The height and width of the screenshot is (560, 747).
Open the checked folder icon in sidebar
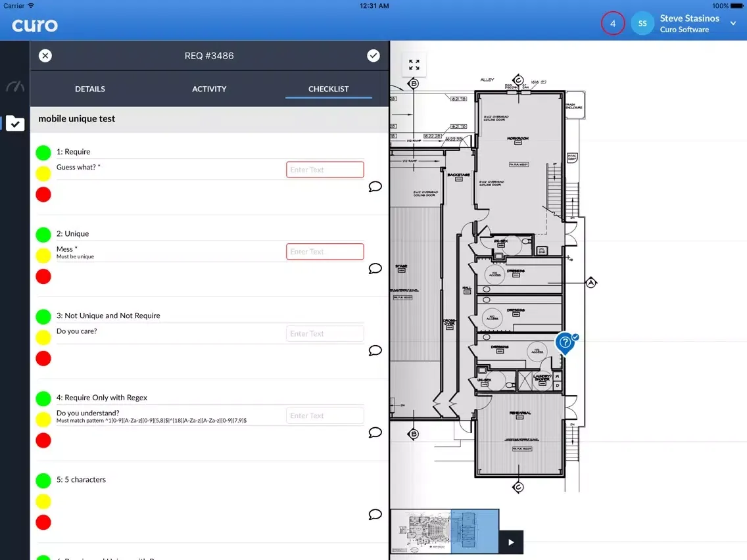point(15,124)
